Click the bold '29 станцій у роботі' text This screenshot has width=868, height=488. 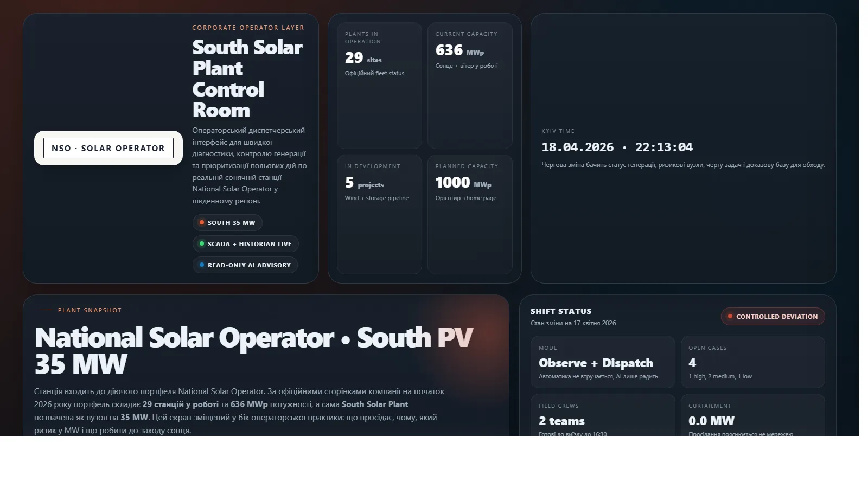point(181,404)
